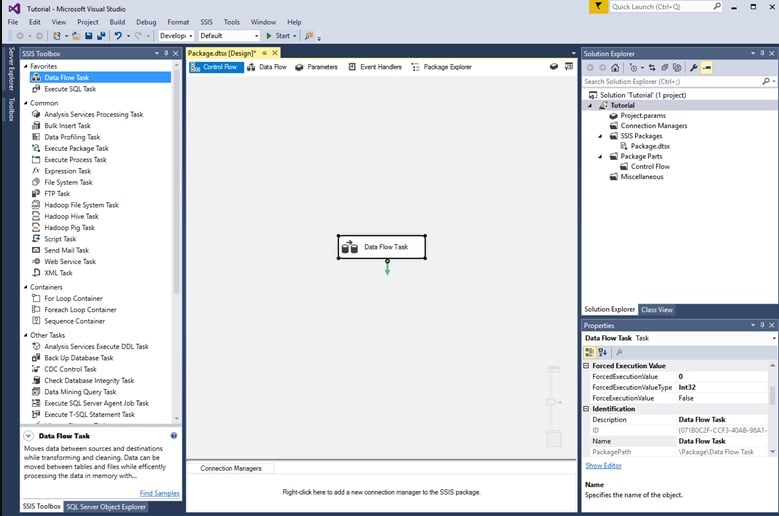Toggle Categorized view in Properties panel

[590, 352]
